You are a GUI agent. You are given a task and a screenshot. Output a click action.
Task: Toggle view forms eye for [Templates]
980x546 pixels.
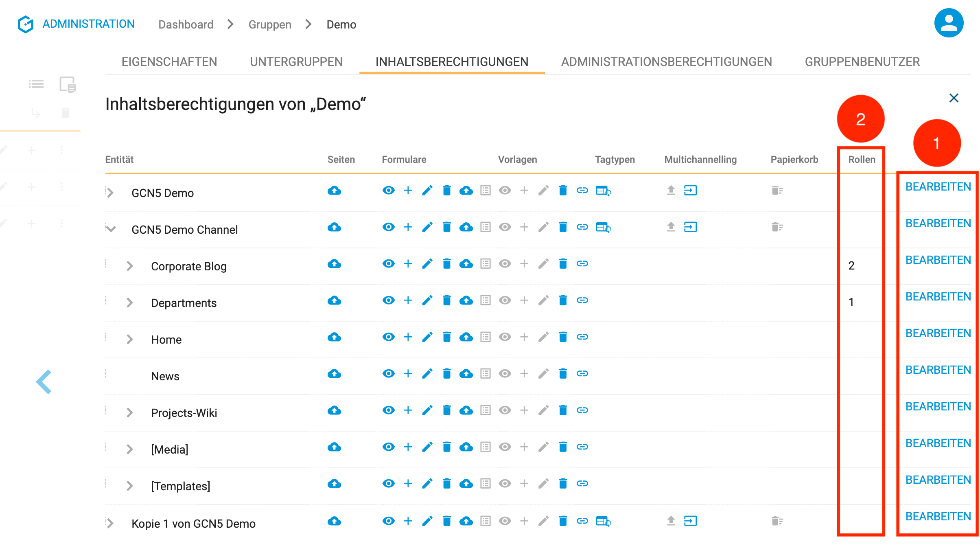point(389,484)
